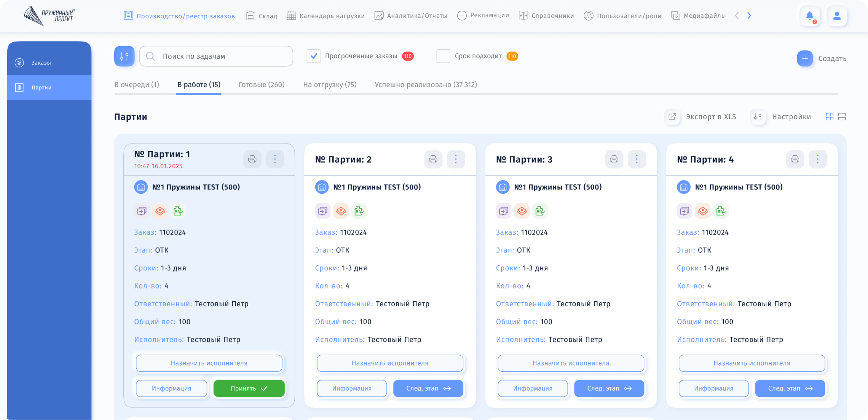Viewport: 868px width, 420px height.
Task: Open Информация for batch 4
Action: click(713, 389)
